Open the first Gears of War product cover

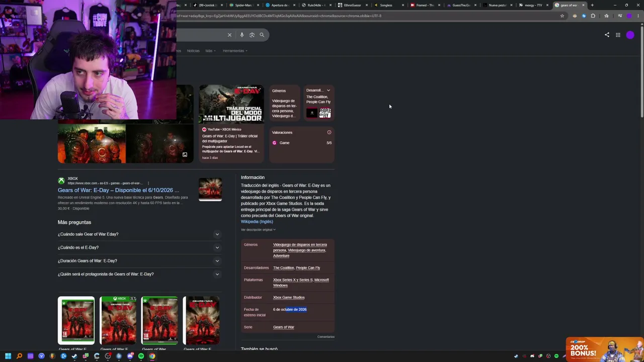(x=76, y=321)
